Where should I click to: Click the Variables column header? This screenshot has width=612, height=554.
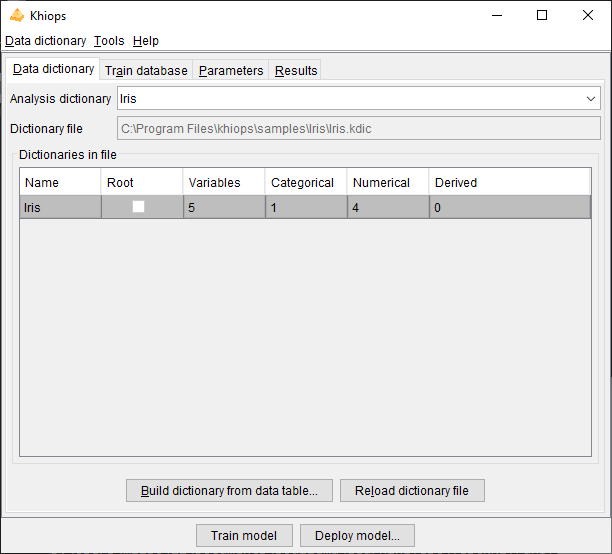pos(224,183)
